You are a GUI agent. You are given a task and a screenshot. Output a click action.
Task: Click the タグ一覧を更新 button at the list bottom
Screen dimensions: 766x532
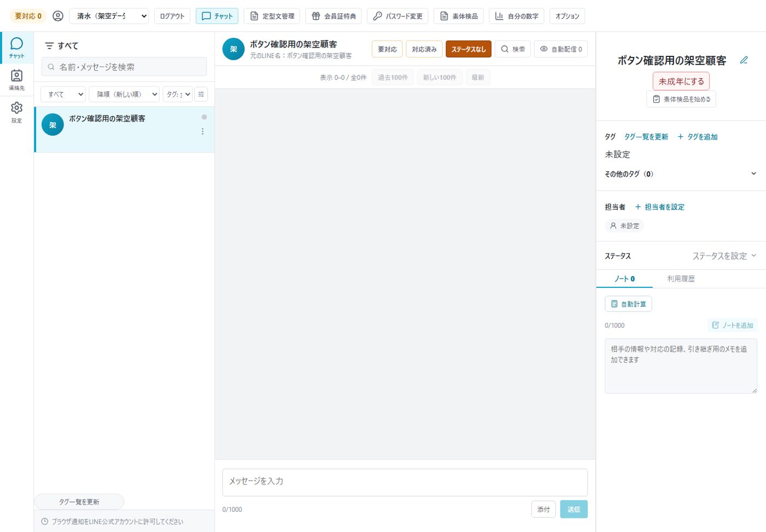point(79,502)
